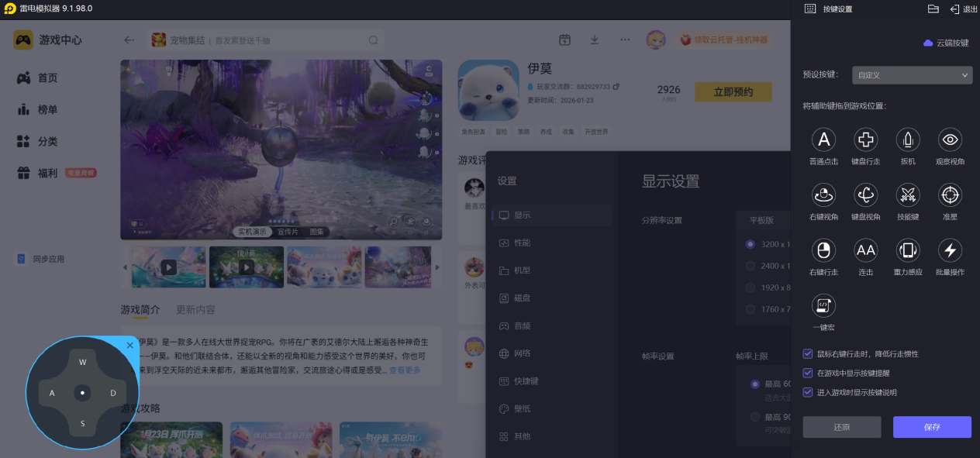The height and width of the screenshot is (458, 980).
Task: Click the user avatar icon
Action: [656, 40]
